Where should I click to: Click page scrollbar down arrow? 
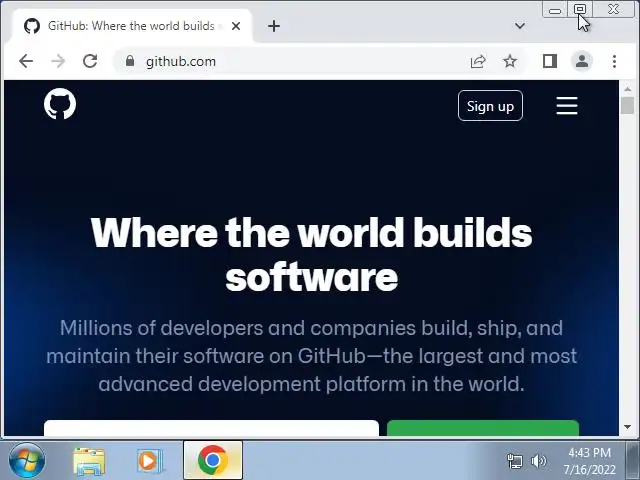coord(627,427)
